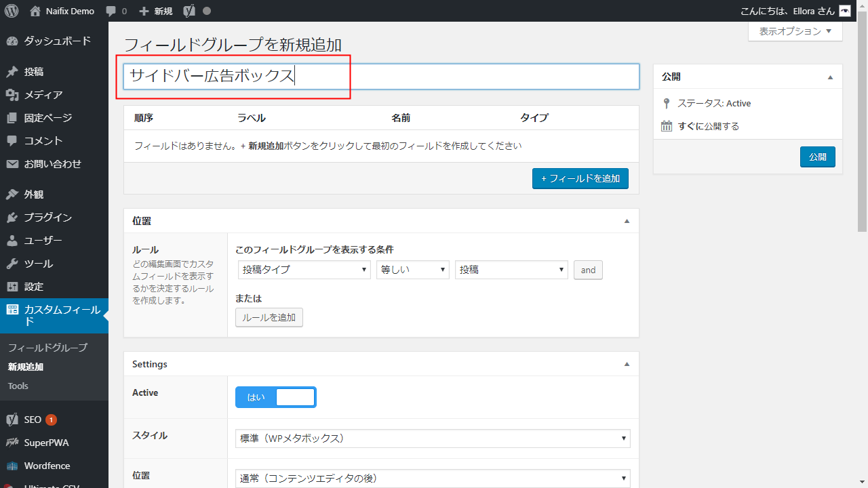
Task: Click the すぐに公開する text
Action: (x=709, y=126)
